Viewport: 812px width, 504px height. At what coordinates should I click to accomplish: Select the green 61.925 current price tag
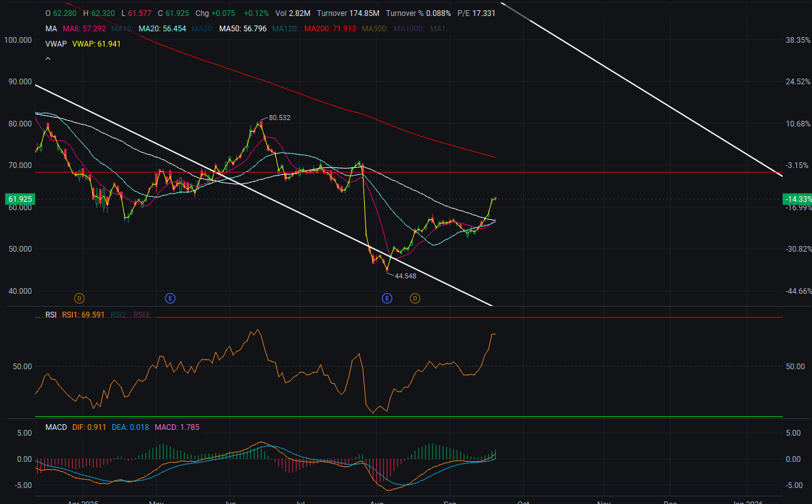[x=19, y=199]
